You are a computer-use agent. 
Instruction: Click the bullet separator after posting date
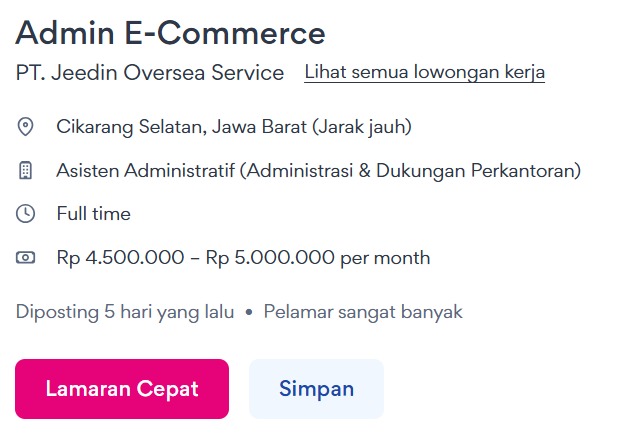click(x=249, y=312)
